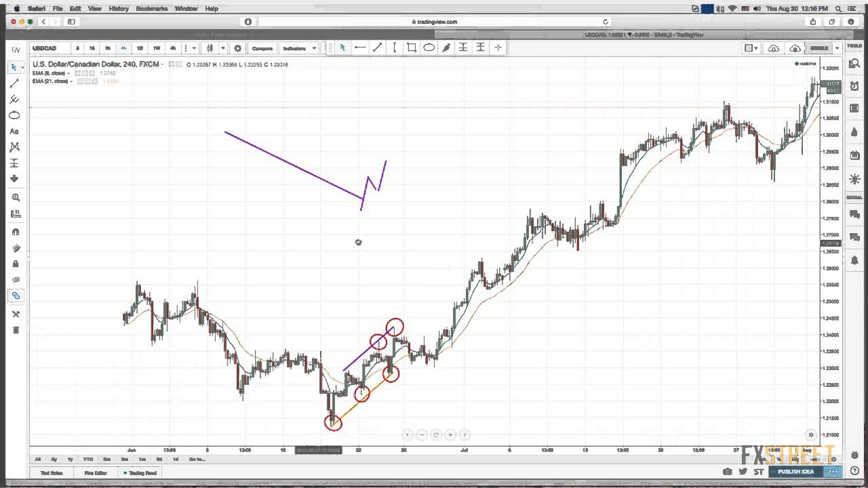Expand the EMA (8, close) legend menu
This screenshot has height=488, width=868.
68,73
